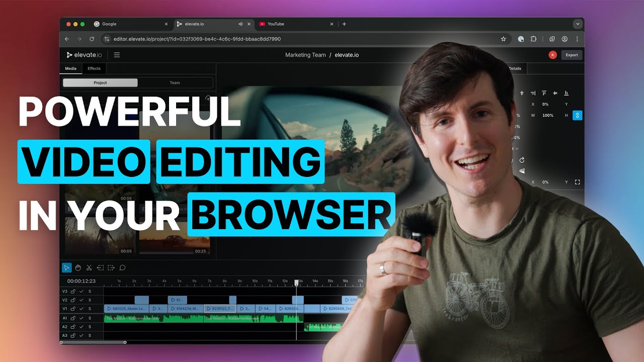Viewport: 644px width, 362px height.
Task: Click the trim-end bracket tool icon
Action: (x=111, y=268)
